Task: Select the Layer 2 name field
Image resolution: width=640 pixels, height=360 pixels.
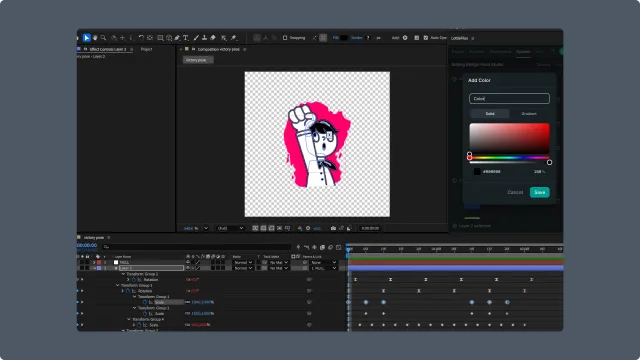Action: pos(151,268)
